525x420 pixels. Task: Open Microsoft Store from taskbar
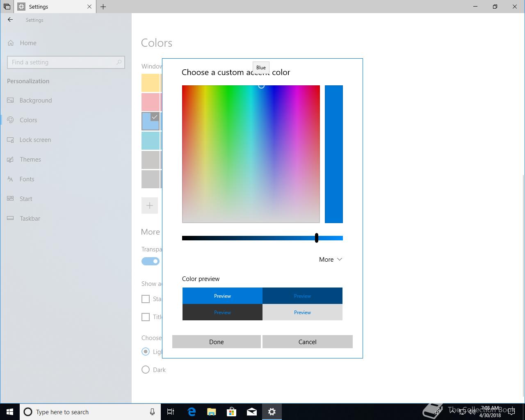[232, 412]
